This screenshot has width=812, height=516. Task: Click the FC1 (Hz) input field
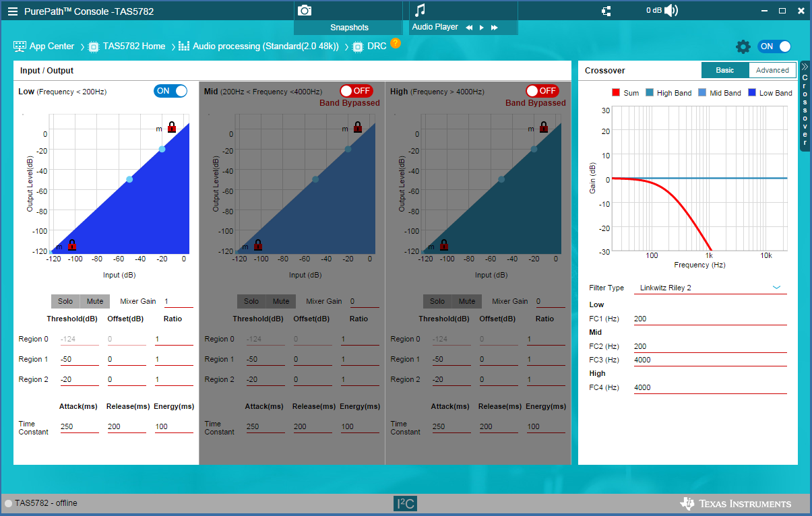pos(710,319)
